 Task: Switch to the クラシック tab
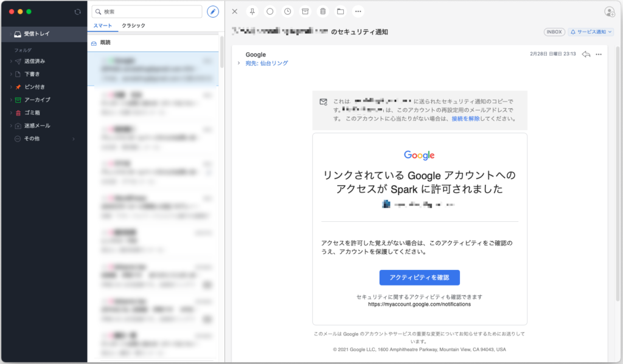pyautogui.click(x=133, y=26)
